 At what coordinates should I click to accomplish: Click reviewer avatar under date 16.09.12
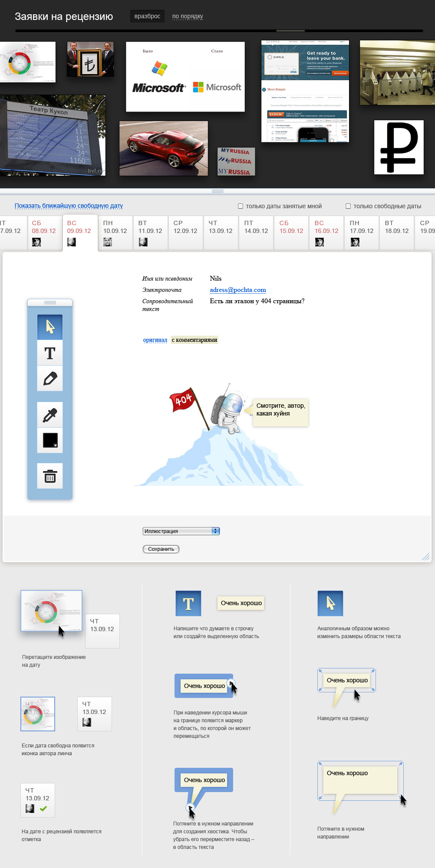coord(319,242)
